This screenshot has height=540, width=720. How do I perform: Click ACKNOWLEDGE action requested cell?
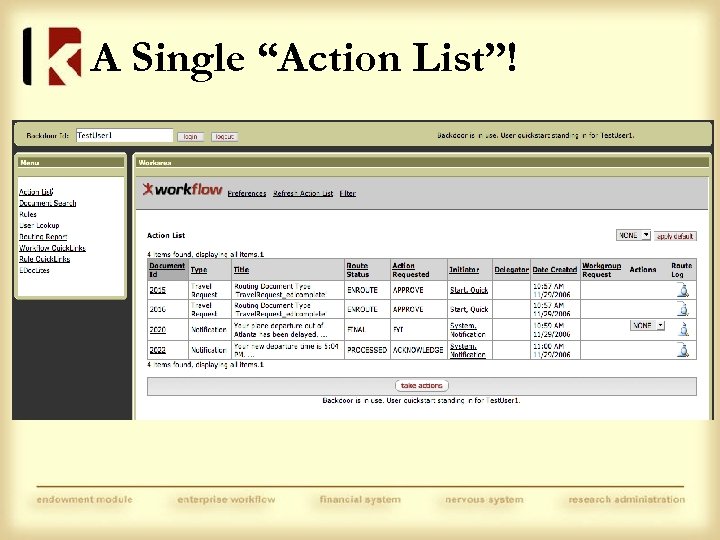point(418,350)
